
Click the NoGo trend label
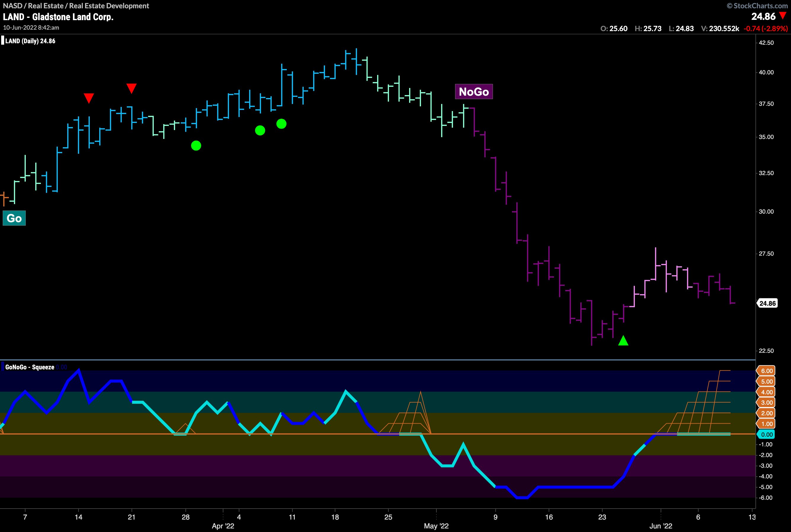click(474, 92)
